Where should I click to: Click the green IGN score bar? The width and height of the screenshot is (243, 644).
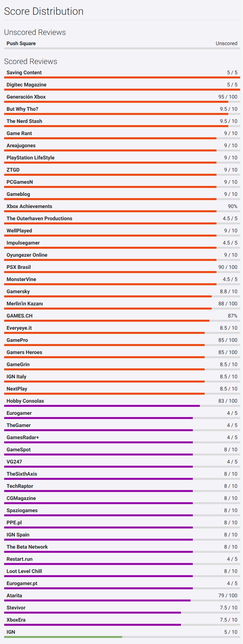click(63, 637)
